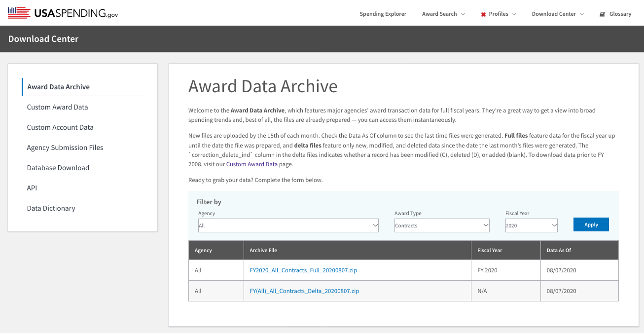Image resolution: width=644 pixels, height=333 pixels.
Task: Open the Glossary link
Action: (x=620, y=14)
